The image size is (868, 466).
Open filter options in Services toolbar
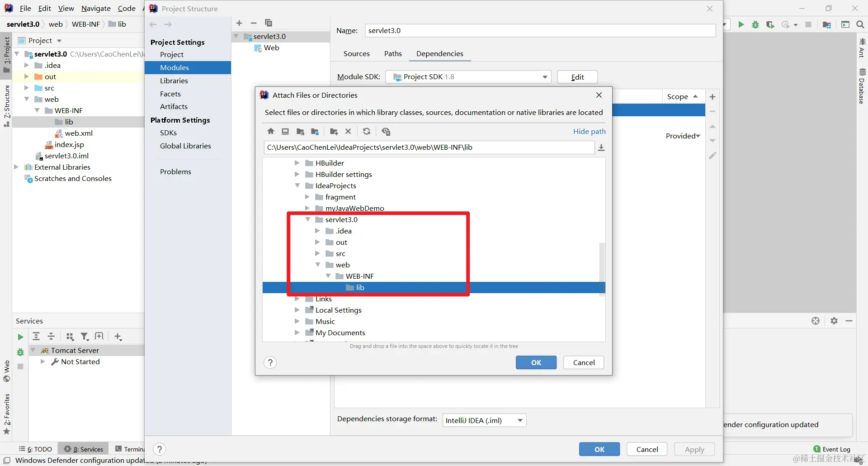[x=85, y=336]
